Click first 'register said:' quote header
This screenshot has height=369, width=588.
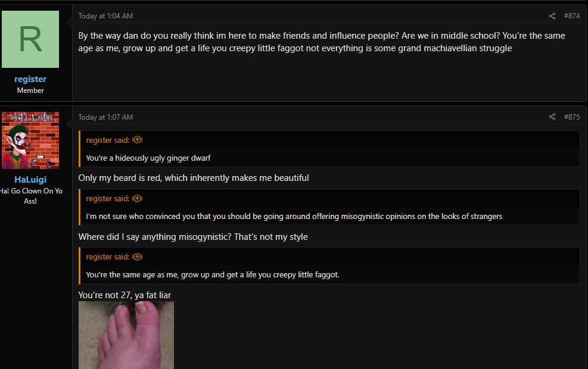coord(108,140)
